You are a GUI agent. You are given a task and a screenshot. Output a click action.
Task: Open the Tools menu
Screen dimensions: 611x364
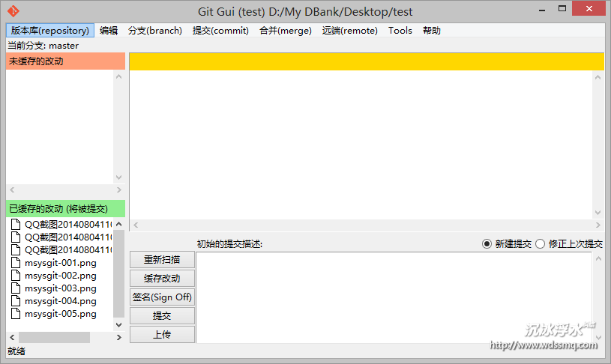tap(400, 31)
